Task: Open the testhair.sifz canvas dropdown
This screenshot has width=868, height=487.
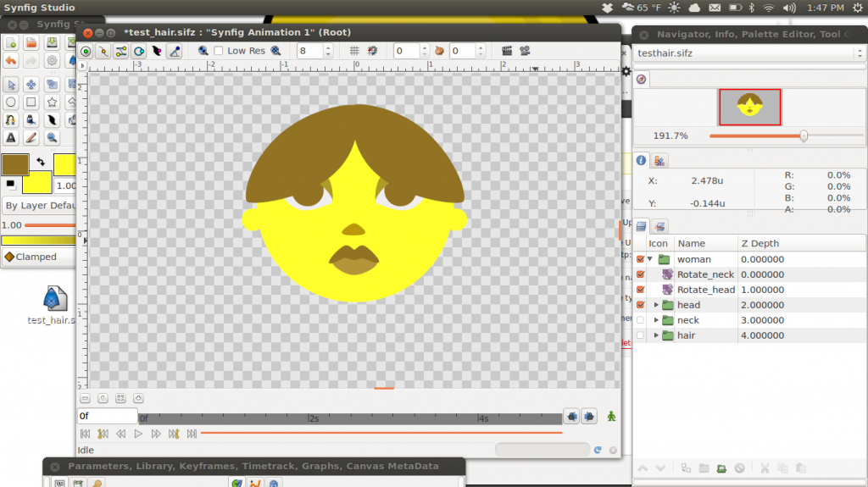Action: [x=749, y=53]
